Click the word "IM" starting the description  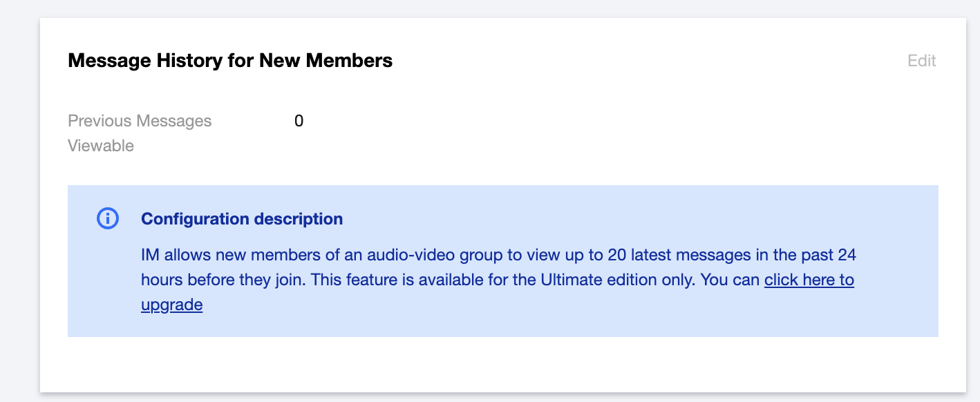pos(150,255)
